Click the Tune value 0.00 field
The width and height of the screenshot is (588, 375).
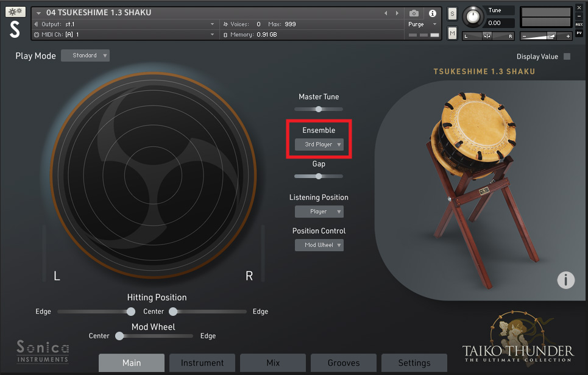point(500,23)
